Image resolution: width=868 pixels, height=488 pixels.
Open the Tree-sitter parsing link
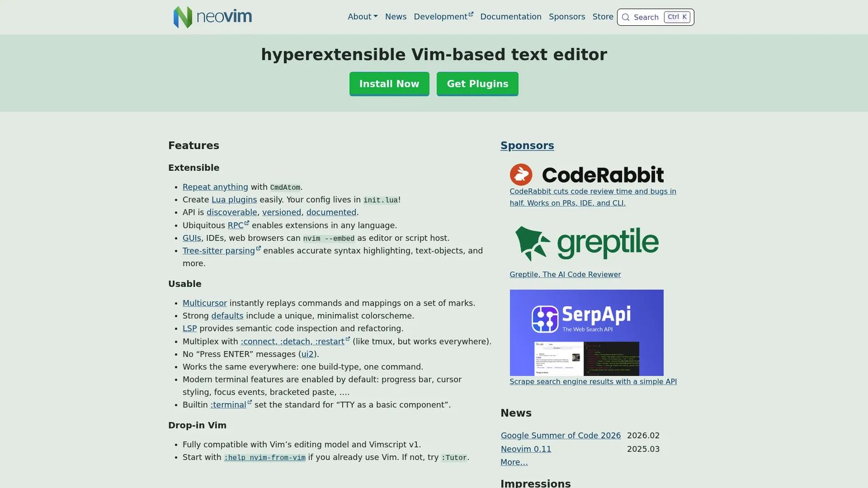[x=221, y=251]
